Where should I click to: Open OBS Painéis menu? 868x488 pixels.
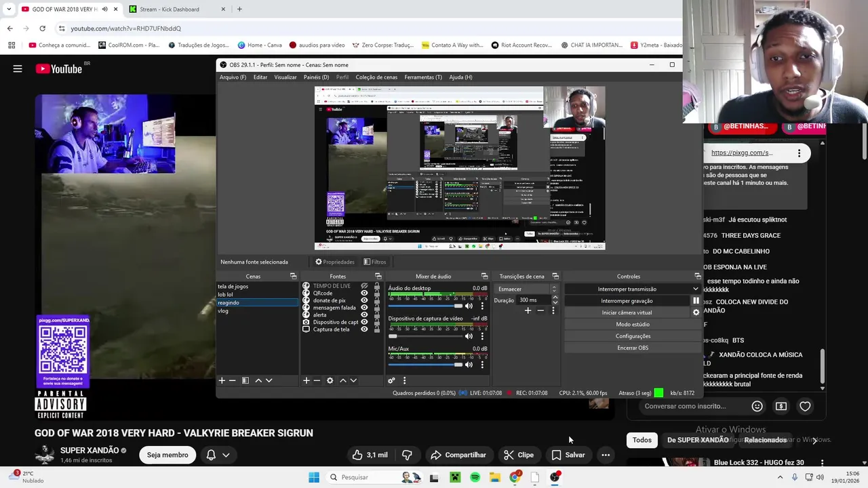[316, 77]
